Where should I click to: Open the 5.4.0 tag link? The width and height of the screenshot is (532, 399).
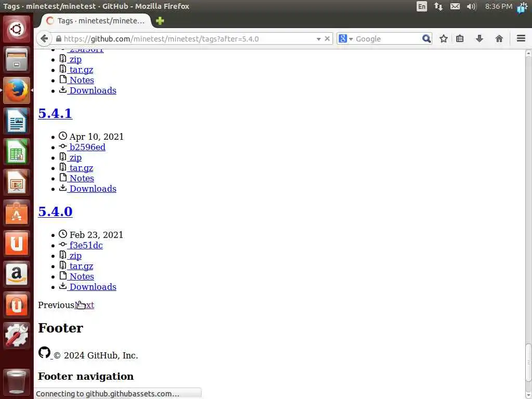tap(55, 211)
